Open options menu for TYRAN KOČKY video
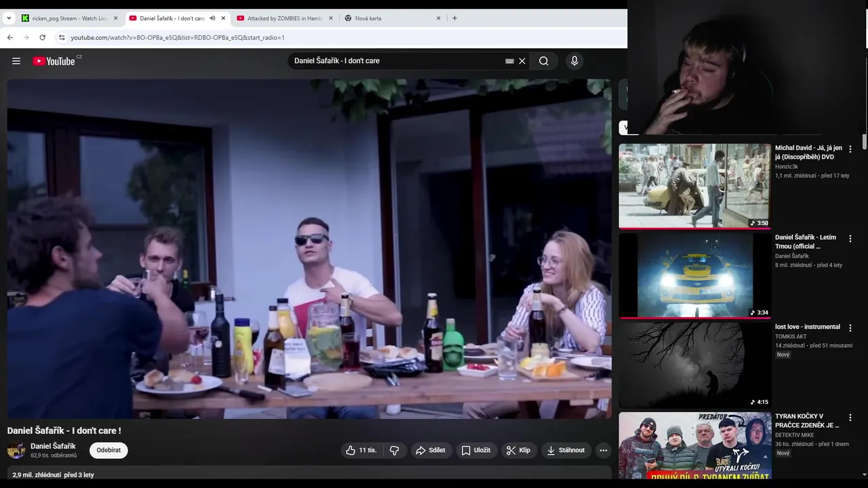Image resolution: width=868 pixels, height=488 pixels. click(850, 418)
